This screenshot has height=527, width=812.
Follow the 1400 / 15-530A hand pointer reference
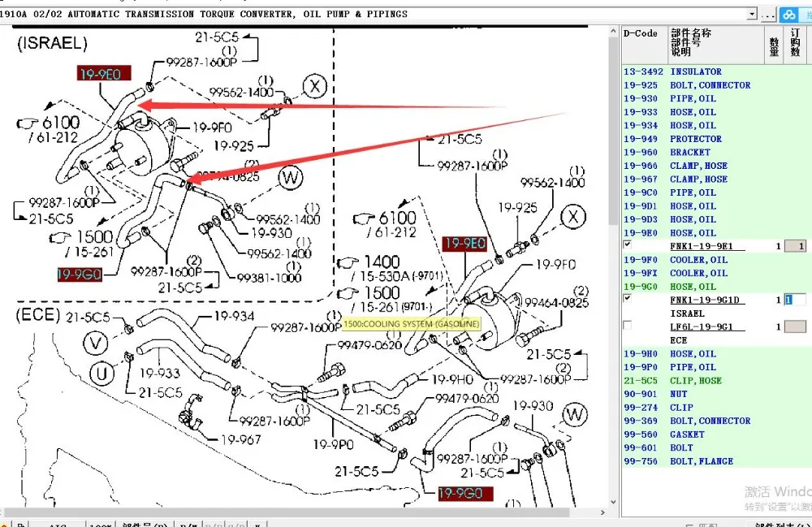pyautogui.click(x=348, y=262)
